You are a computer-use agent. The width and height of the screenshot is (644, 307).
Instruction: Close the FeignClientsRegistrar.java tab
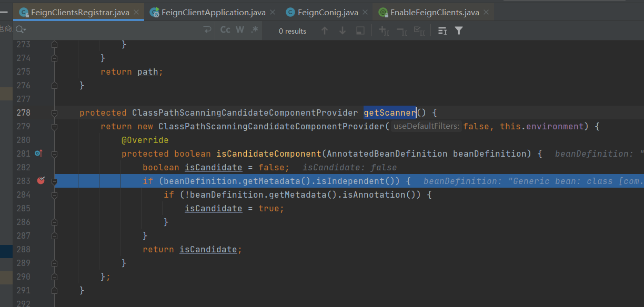tap(137, 12)
